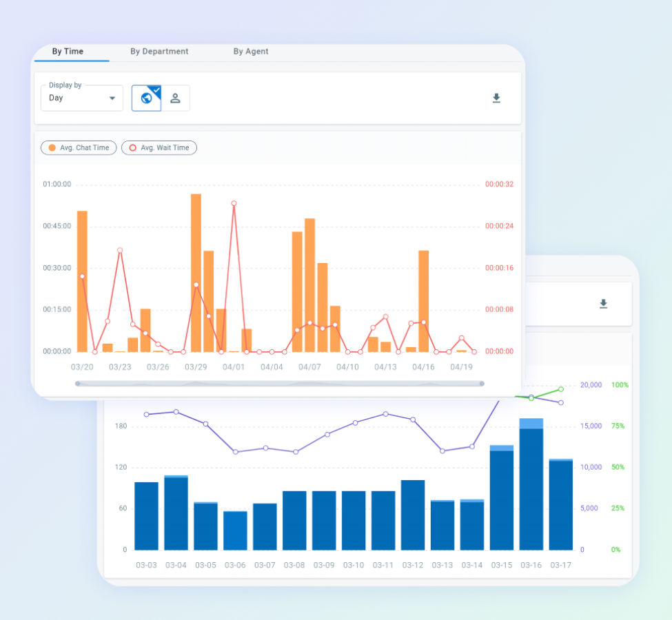Click the 00:30:00 left axis label
Viewport: 672px width, 620px height.
pyautogui.click(x=57, y=268)
